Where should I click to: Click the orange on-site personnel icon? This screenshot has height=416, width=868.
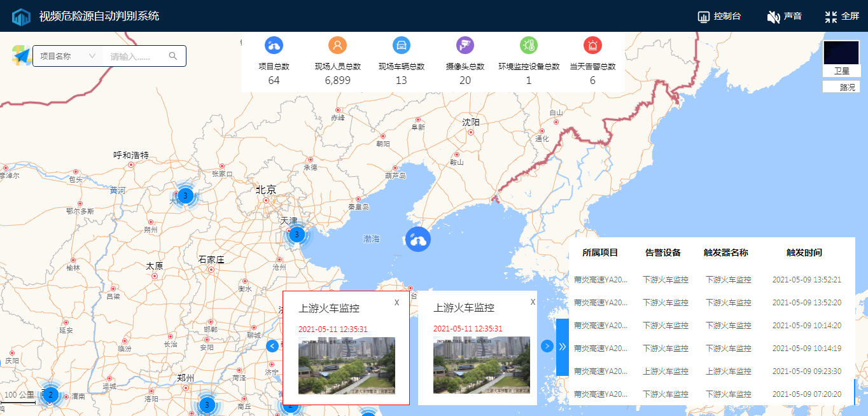point(337,45)
